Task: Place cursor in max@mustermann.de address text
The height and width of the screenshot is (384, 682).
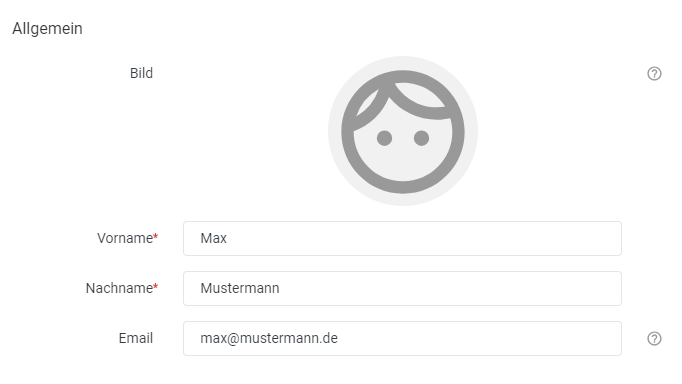Action: [x=269, y=338]
